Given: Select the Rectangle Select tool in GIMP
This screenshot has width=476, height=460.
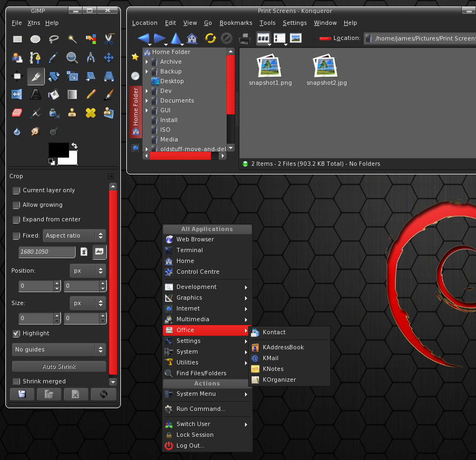Looking at the screenshot, I should pos(17,39).
